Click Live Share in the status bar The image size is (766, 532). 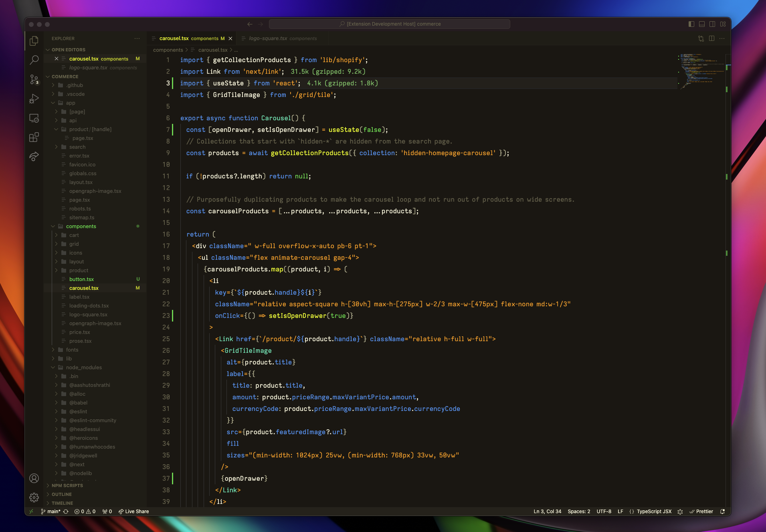(133, 512)
